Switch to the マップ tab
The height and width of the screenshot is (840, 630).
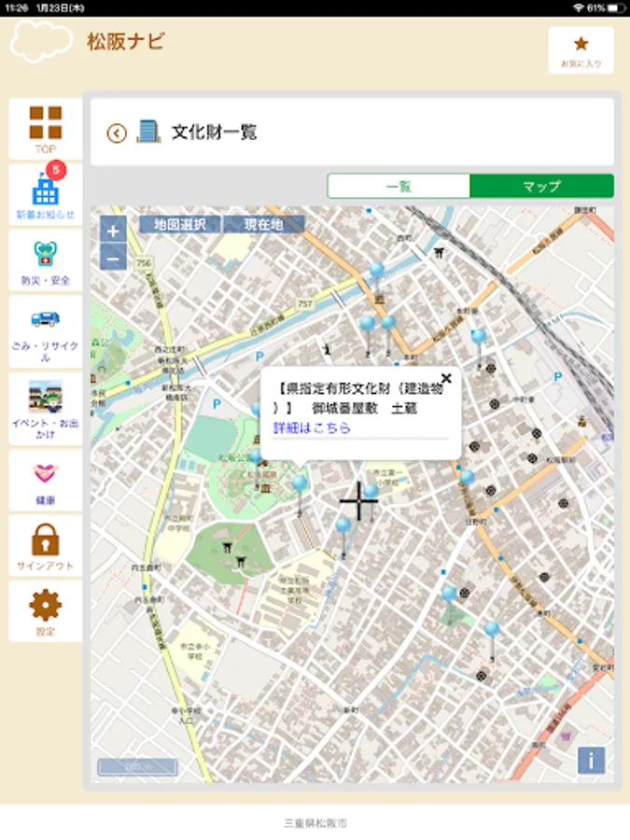coord(541,186)
